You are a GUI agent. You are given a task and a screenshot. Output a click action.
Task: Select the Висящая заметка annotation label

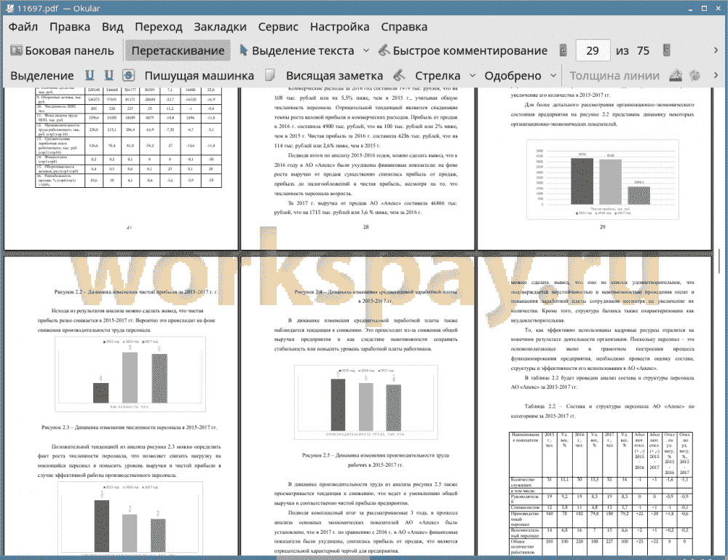click(x=334, y=76)
